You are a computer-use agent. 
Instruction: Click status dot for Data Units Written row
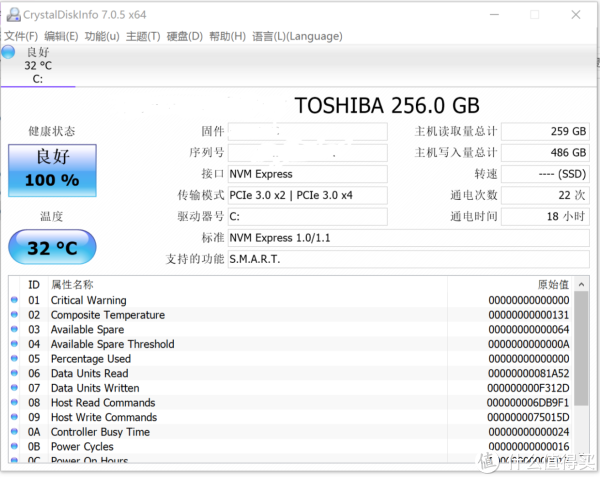point(14,388)
